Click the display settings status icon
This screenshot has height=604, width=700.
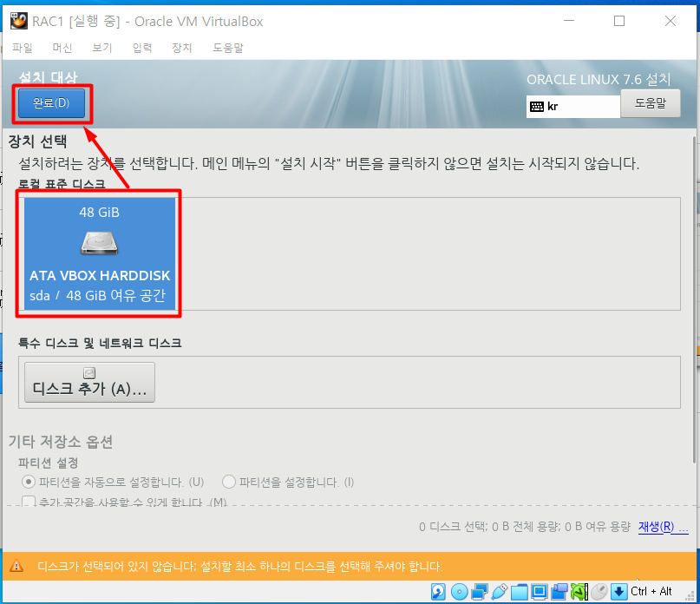pyautogui.click(x=540, y=592)
